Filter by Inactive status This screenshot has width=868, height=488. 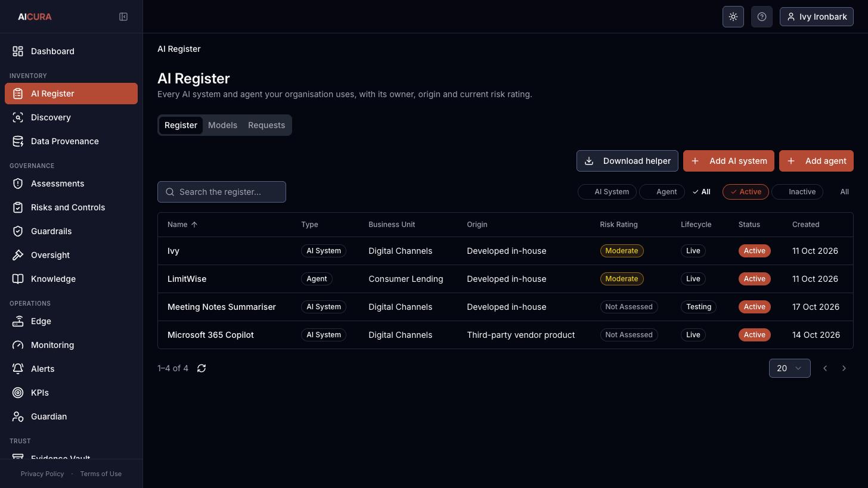point(797,192)
